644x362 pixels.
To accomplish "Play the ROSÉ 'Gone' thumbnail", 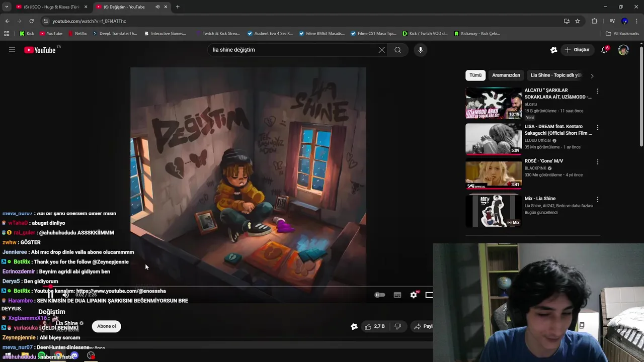I will tap(494, 173).
